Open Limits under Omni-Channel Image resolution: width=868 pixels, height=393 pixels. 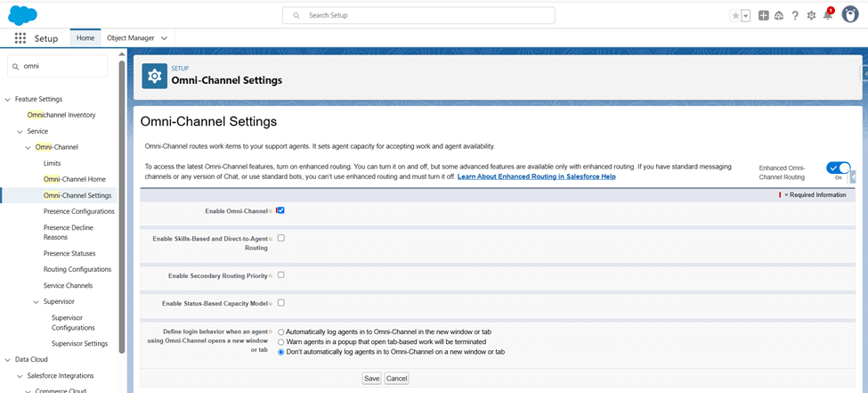click(x=52, y=163)
